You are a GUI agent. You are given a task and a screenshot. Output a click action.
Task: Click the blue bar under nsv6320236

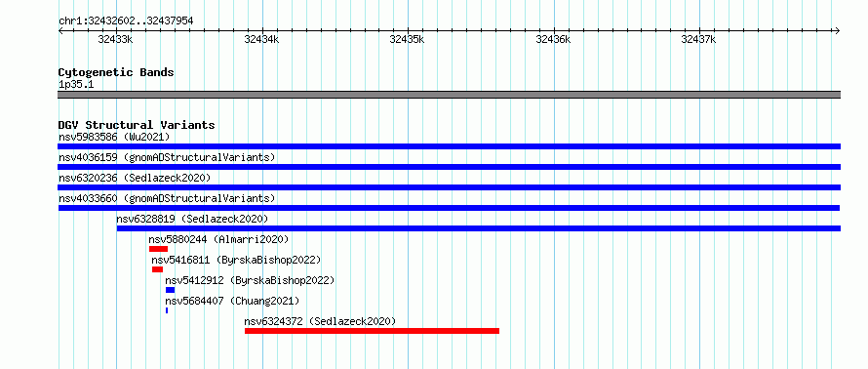pos(449,187)
